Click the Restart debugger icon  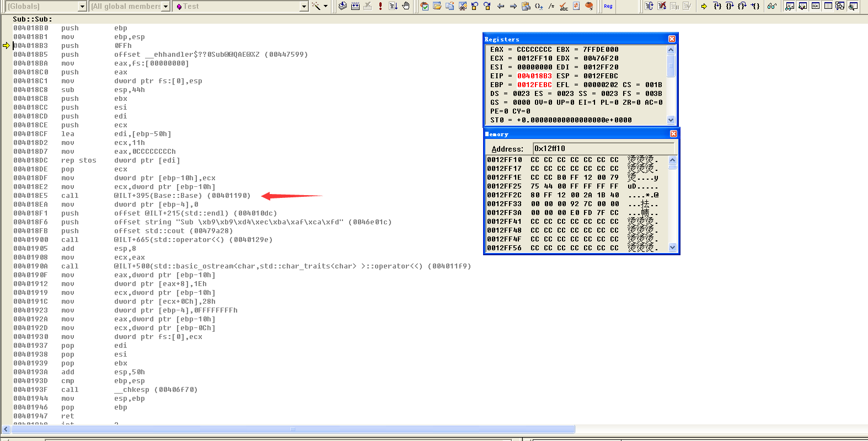point(649,6)
